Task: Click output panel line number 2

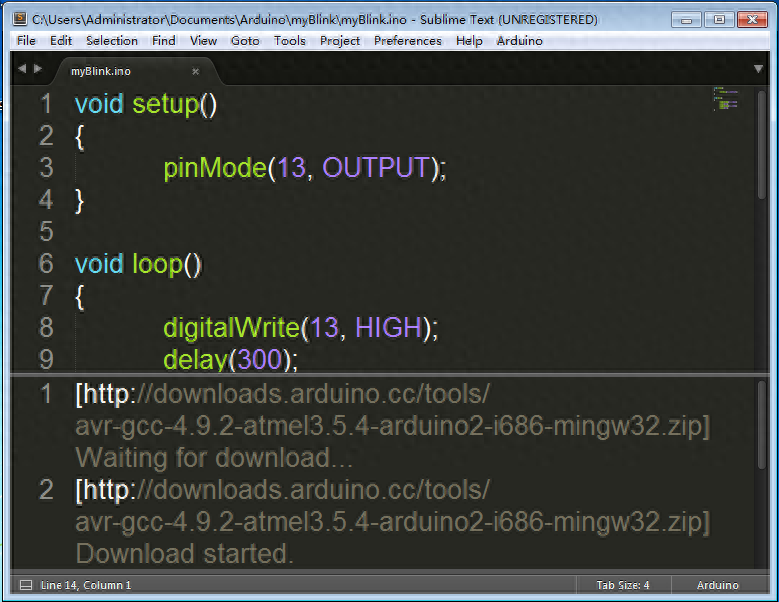Action: point(46,490)
